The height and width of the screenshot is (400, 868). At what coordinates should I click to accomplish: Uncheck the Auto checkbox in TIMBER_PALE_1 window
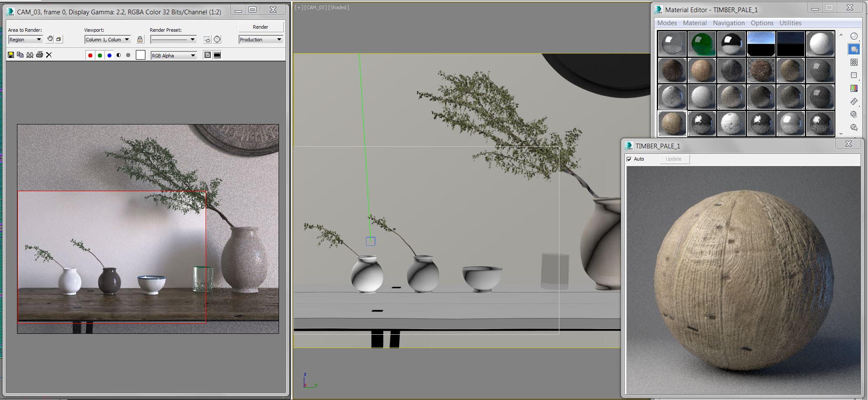point(629,159)
